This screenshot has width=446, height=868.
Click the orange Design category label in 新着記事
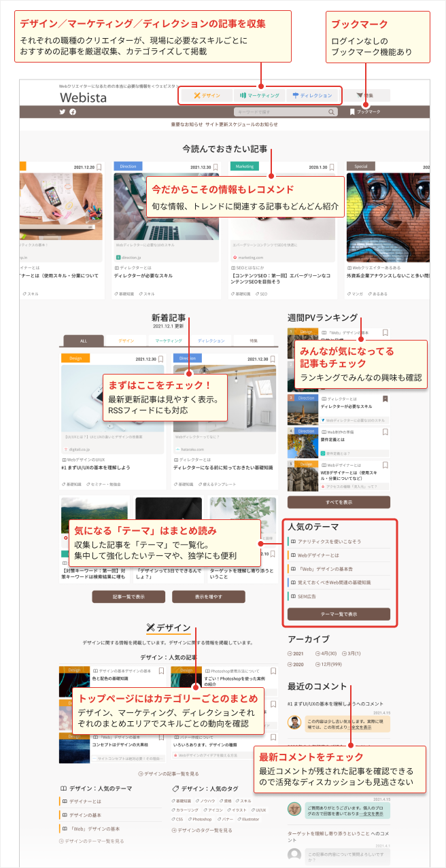tap(75, 358)
